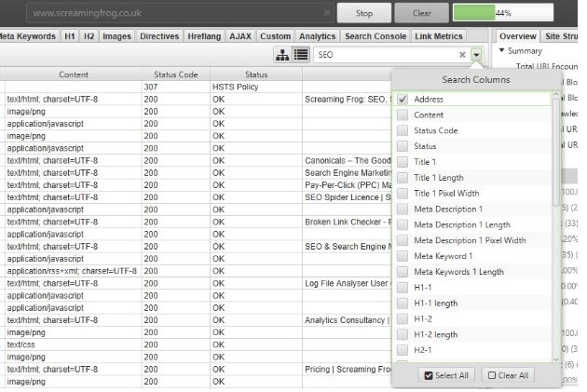
Task: Select 'Screaming Frog: SEO' title cell
Action: pos(347,99)
